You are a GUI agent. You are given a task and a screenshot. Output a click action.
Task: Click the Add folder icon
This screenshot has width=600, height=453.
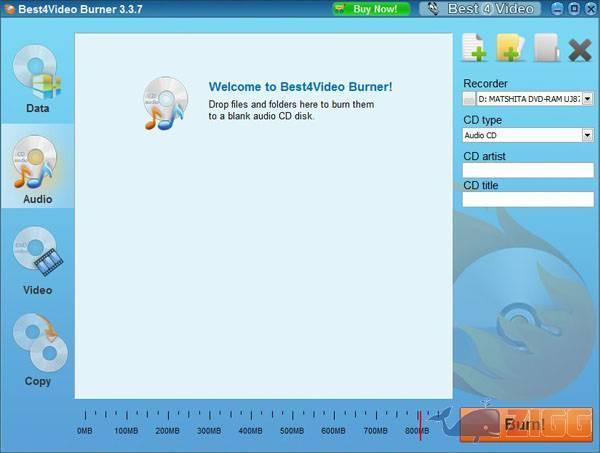(510, 48)
